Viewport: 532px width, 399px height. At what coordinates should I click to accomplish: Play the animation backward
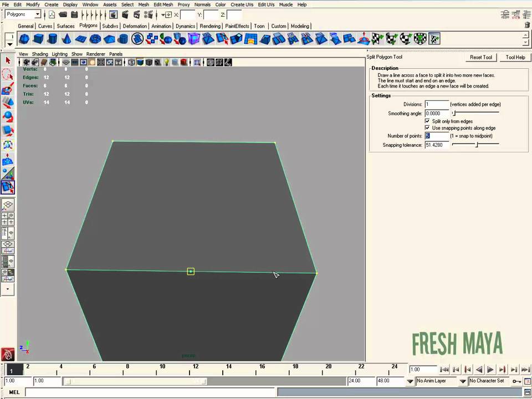click(479, 370)
